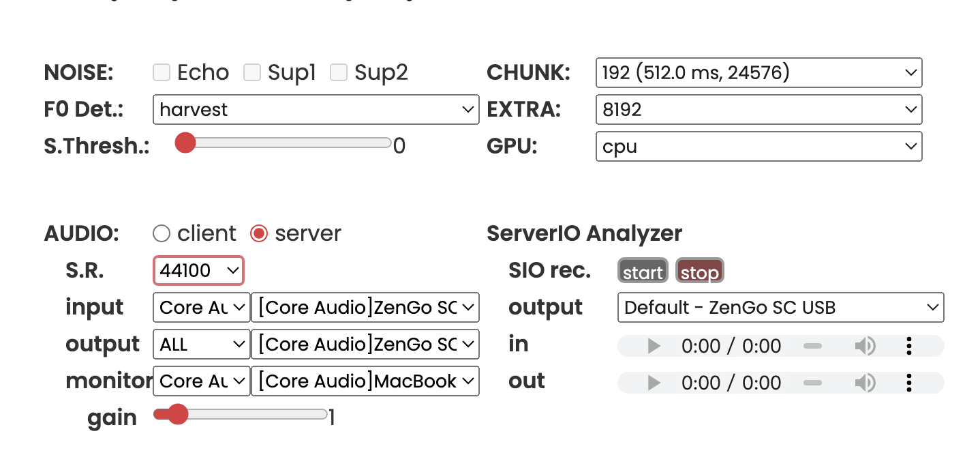Play the "in" audio recording
Viewport: 980px width, 453px height.
click(x=652, y=346)
